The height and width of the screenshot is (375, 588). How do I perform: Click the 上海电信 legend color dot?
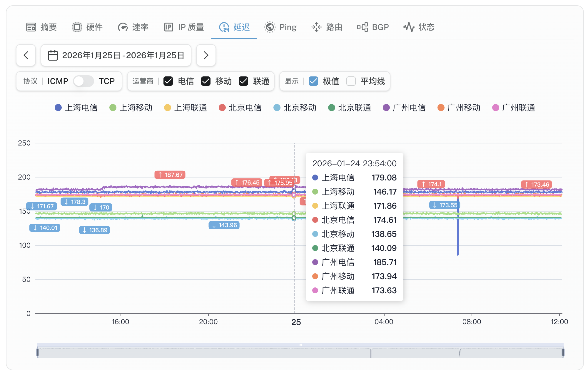click(x=58, y=108)
